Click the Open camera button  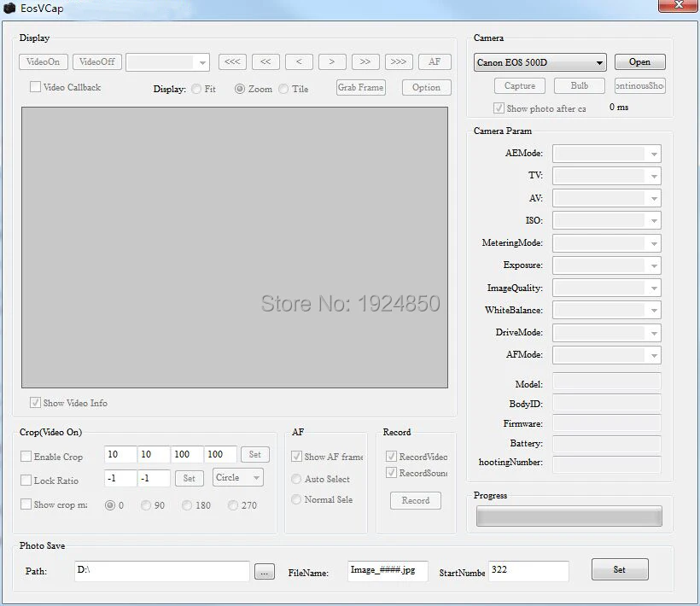click(639, 61)
